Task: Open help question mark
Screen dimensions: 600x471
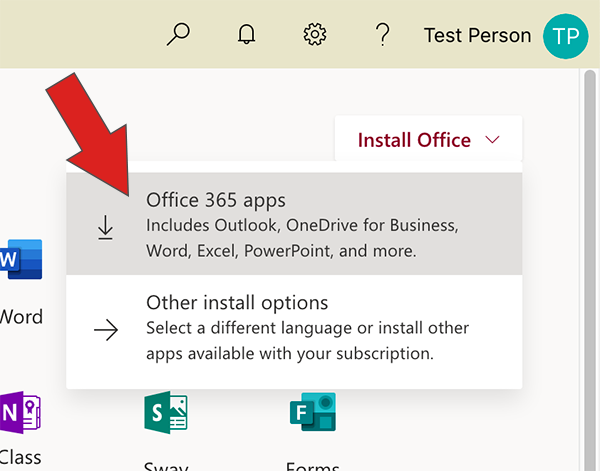Action: (x=382, y=34)
